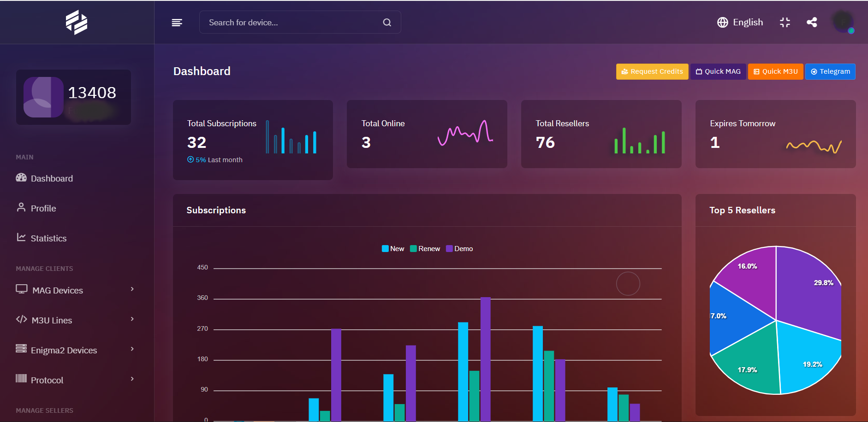Image resolution: width=868 pixels, height=422 pixels.
Task: Click the search magnifier icon
Action: pos(386,22)
